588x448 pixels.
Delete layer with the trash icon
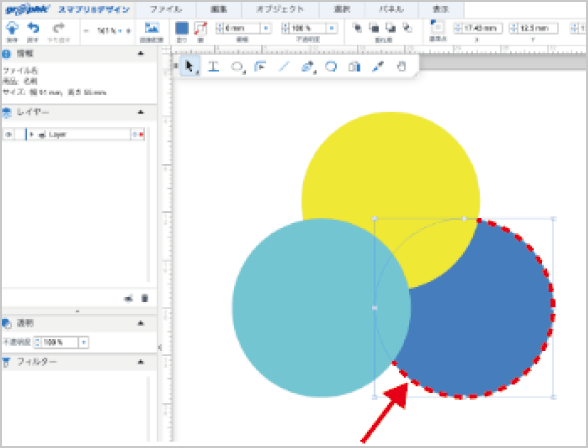[145, 298]
